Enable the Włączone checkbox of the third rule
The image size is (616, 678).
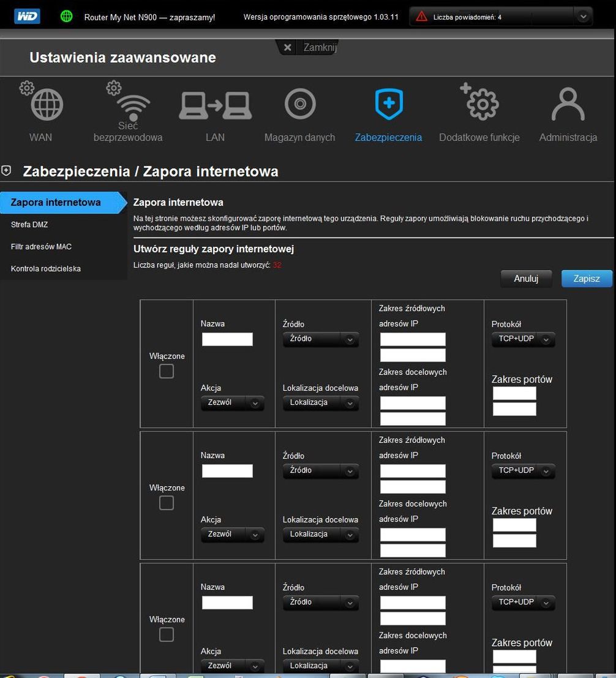click(x=167, y=635)
